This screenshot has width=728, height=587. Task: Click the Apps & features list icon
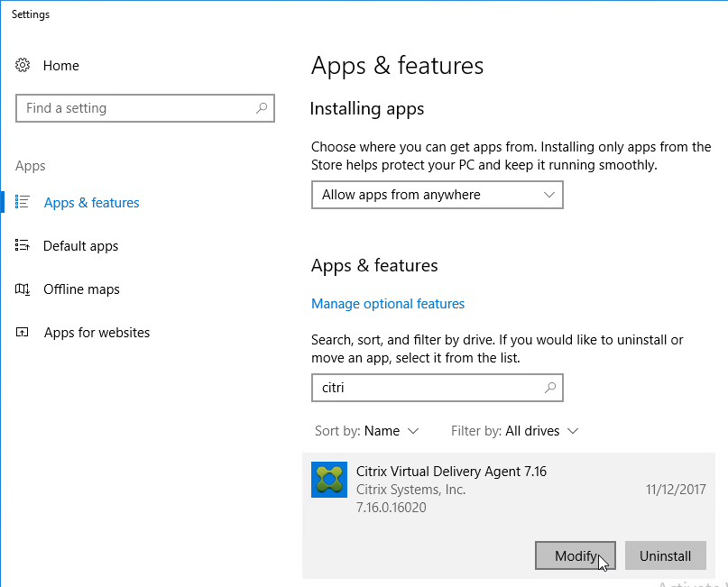coord(22,202)
